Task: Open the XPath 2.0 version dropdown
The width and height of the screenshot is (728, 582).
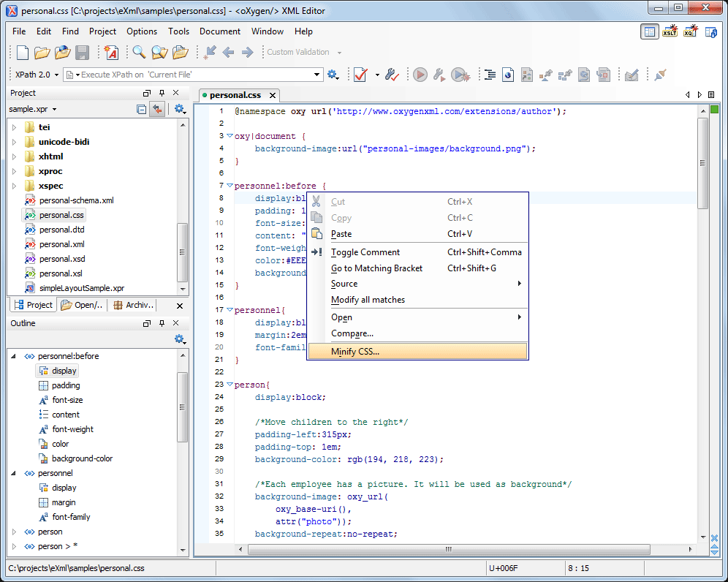Action: pyautogui.click(x=56, y=75)
